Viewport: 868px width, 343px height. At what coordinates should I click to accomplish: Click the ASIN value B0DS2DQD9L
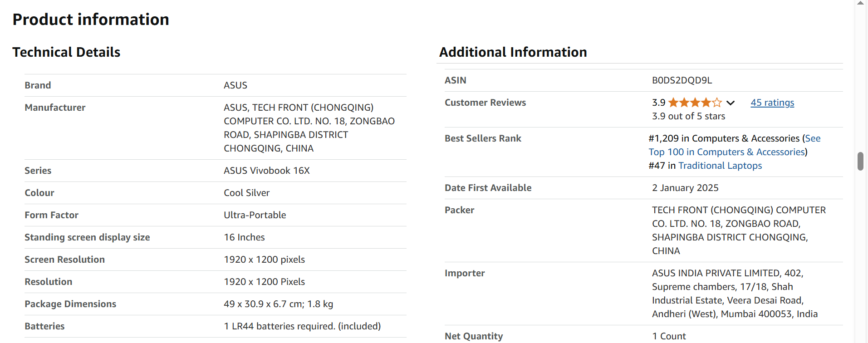coord(682,80)
